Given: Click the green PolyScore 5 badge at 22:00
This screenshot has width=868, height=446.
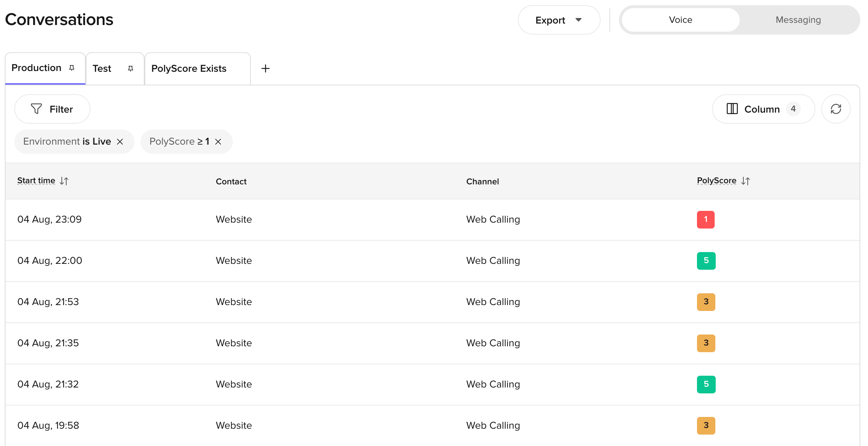Looking at the screenshot, I should click(706, 261).
